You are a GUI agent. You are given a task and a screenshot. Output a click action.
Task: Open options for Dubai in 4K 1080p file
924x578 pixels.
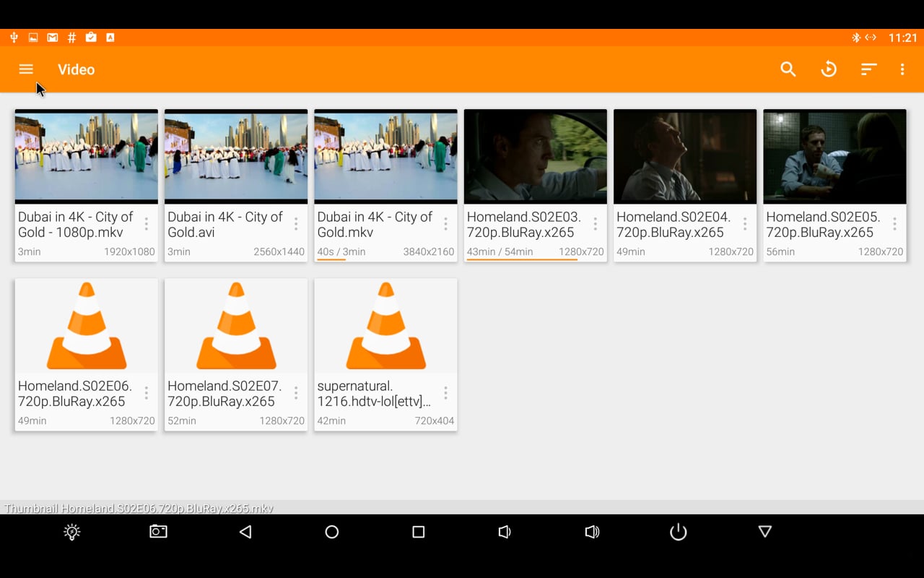146,224
